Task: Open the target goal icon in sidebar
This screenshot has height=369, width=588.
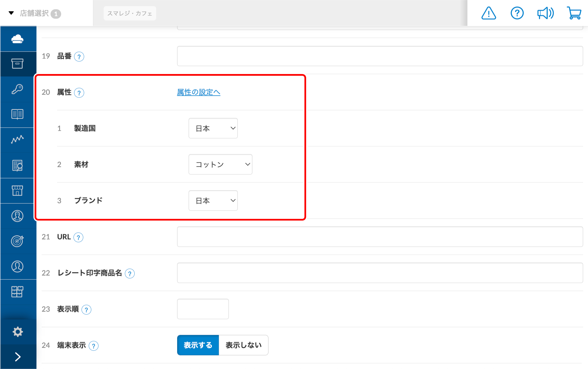Action: click(x=18, y=241)
